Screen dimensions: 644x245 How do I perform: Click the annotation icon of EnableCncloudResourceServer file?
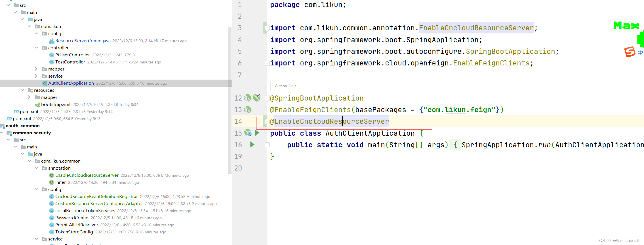[52, 175]
